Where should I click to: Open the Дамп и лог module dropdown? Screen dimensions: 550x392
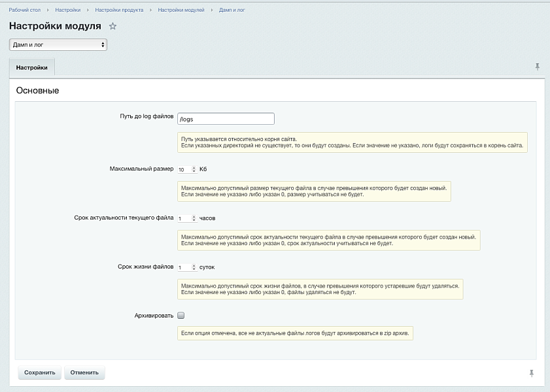point(58,45)
